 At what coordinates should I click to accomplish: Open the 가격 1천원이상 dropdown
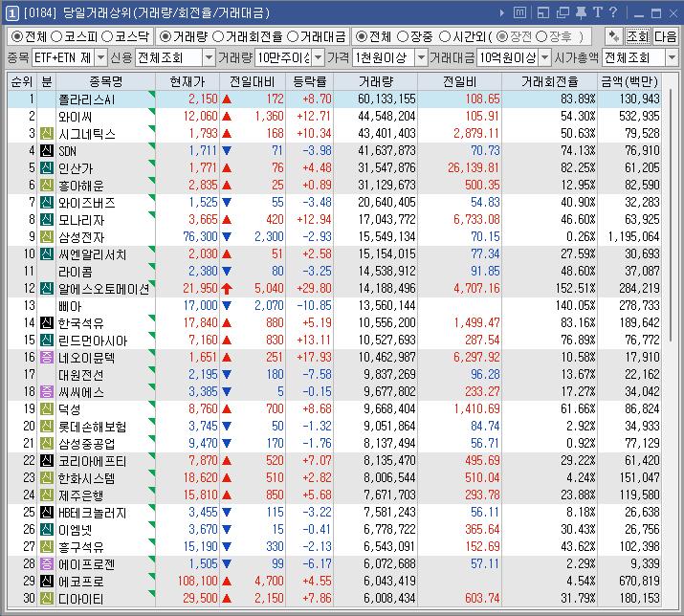[421, 57]
